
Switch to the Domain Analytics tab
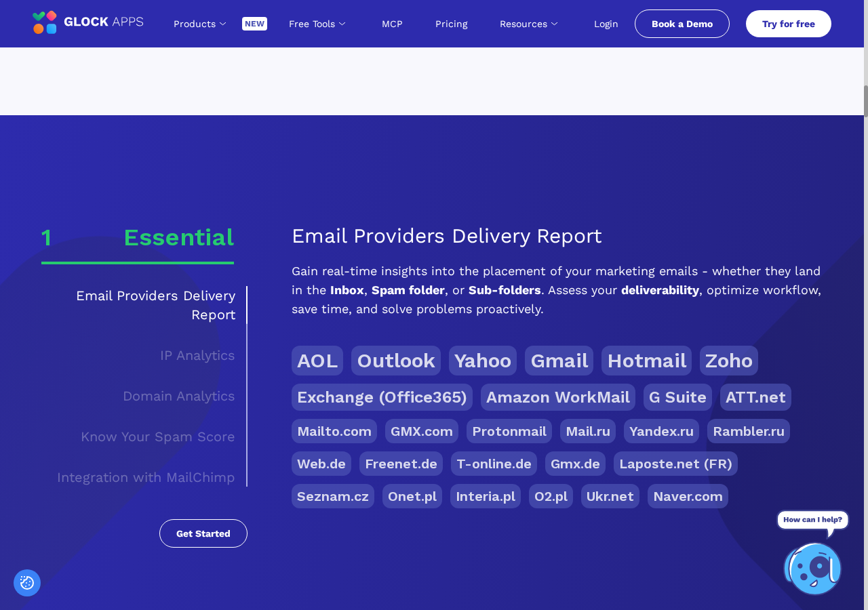click(x=179, y=396)
